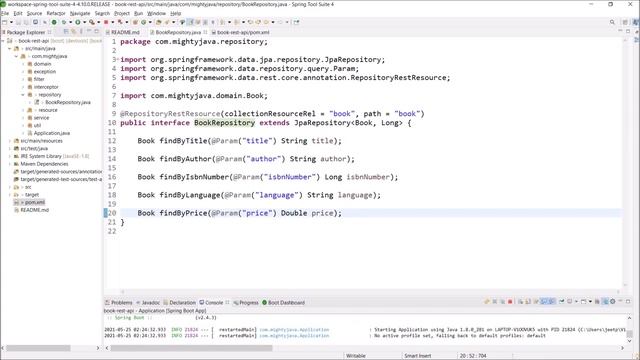
Task: Click the Save icon in main toolbar
Action: click(19, 22)
